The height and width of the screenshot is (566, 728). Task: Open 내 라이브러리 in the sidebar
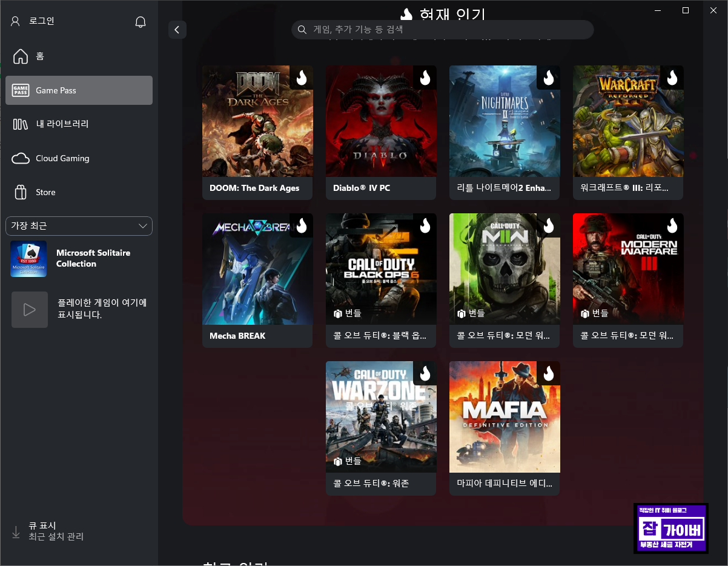pos(79,124)
